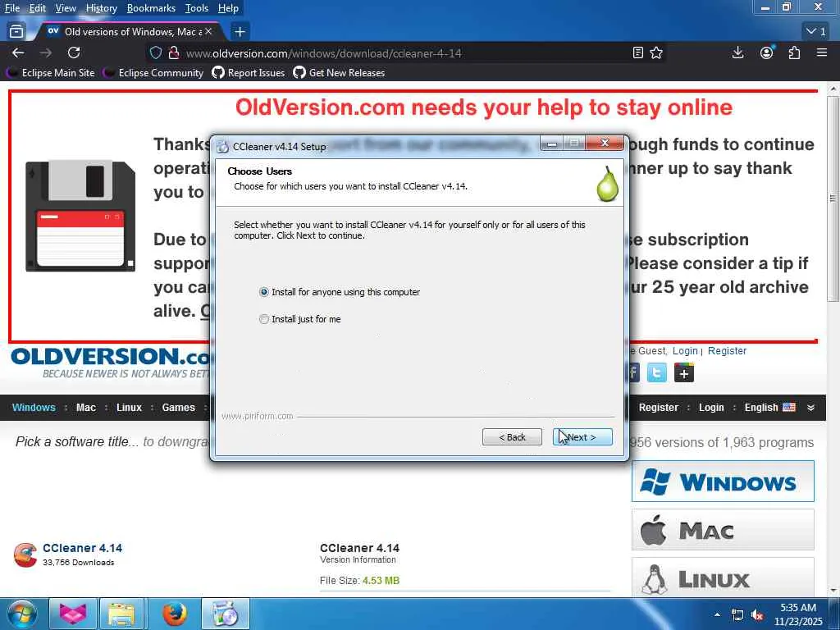Switch to CCleaner installer in taskbar
This screenshot has width=840, height=630.
click(226, 614)
